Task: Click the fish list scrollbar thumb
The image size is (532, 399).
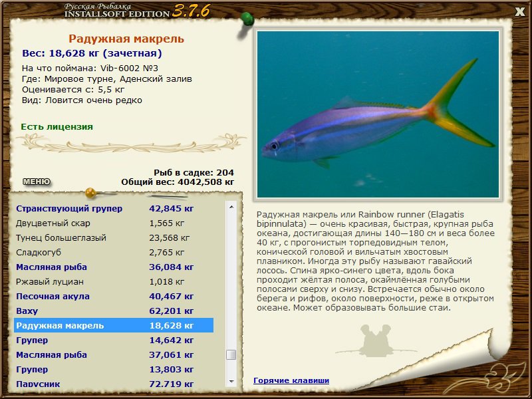Action: [x=231, y=354]
